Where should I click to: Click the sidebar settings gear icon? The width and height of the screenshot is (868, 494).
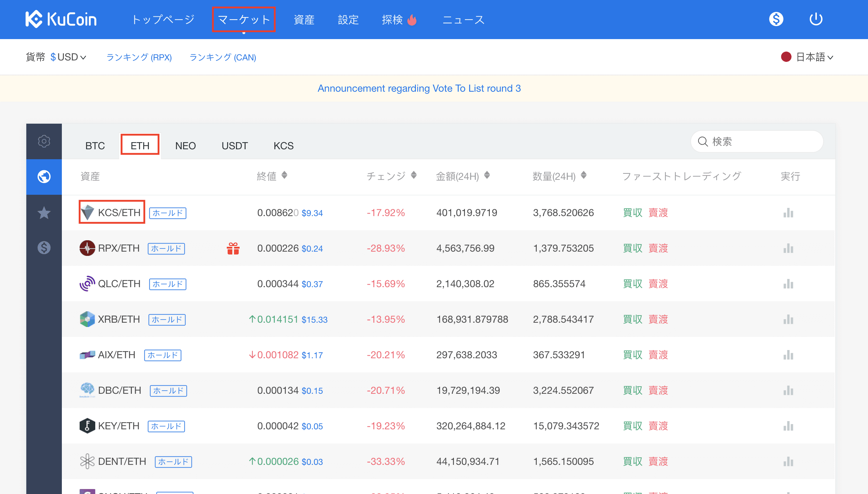point(44,141)
